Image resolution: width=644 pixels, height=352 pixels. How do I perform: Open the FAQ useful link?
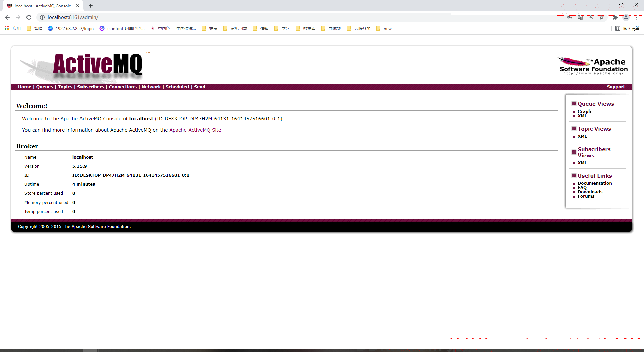coord(582,187)
